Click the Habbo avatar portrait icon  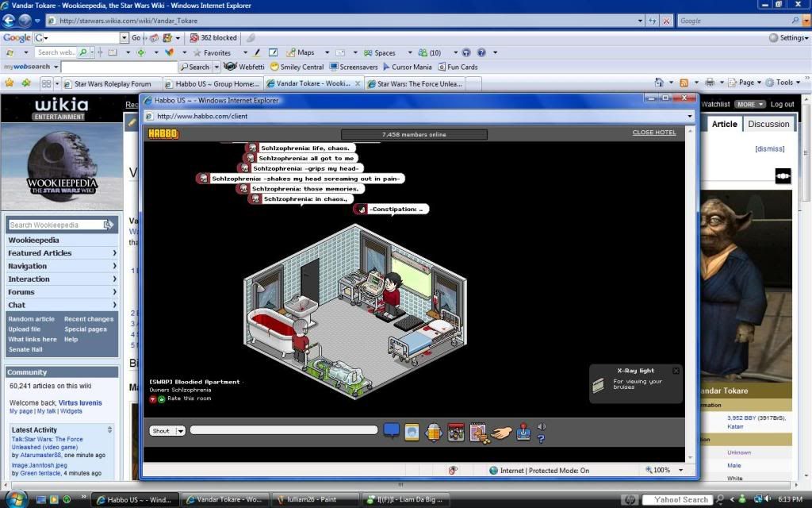[412, 432]
